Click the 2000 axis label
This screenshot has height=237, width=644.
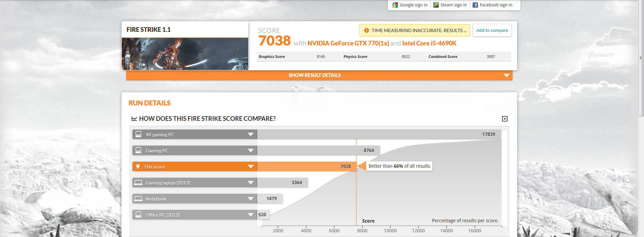point(278,231)
